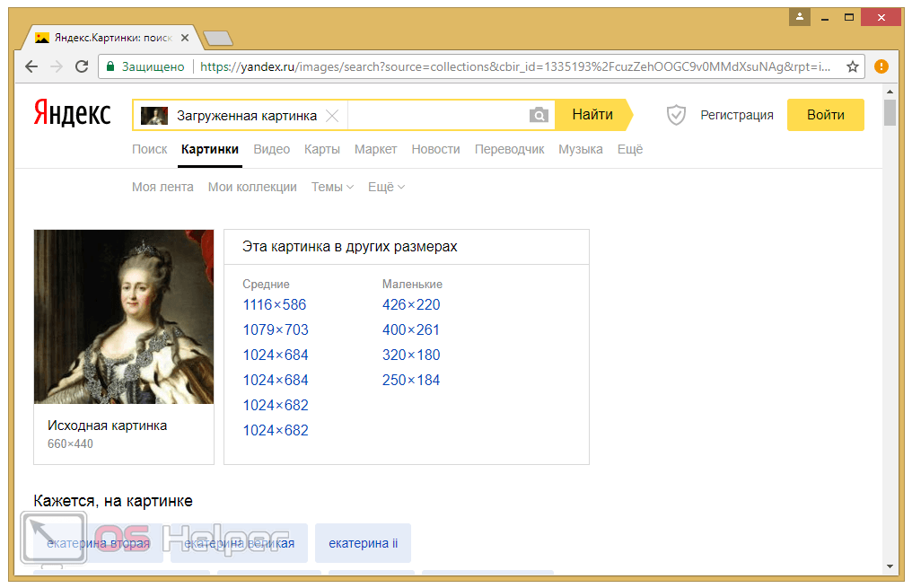This screenshot has width=912, height=588.
Task: Open the Регистрация link
Action: 736,115
